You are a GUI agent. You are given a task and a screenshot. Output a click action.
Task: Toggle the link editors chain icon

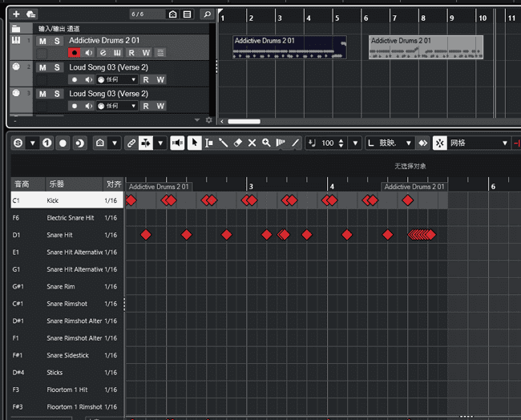point(131,143)
